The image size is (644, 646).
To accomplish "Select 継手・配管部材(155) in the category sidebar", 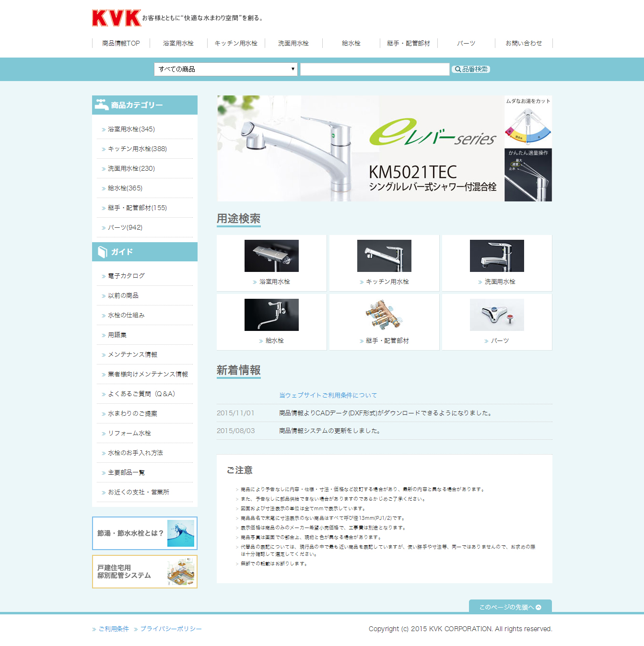I will click(137, 208).
